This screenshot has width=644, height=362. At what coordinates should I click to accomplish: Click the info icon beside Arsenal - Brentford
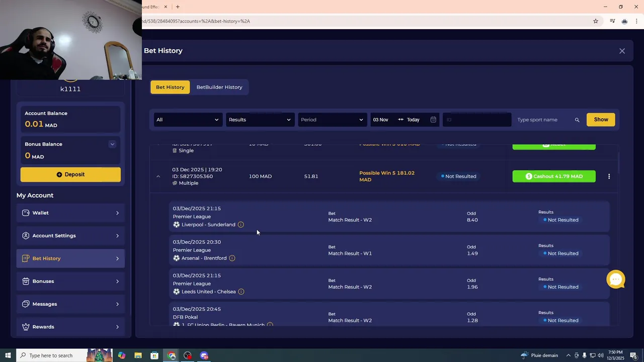(x=232, y=258)
